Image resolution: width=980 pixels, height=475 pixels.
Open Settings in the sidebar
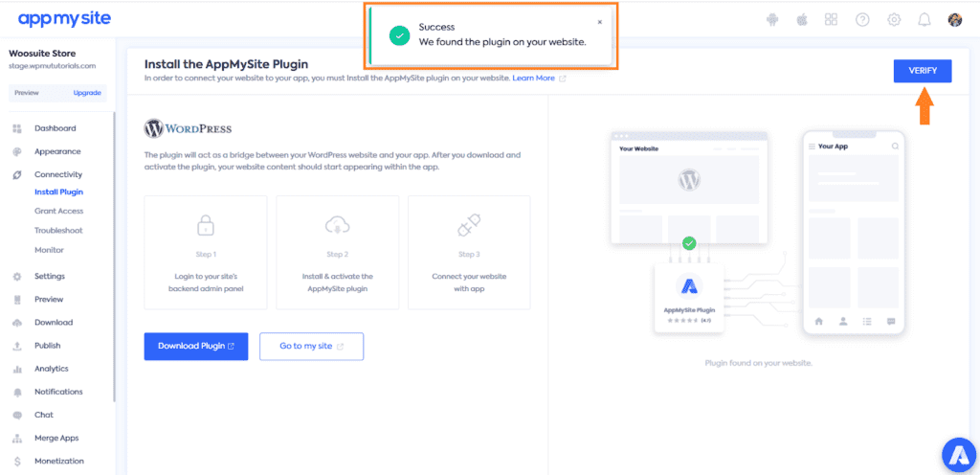50,276
